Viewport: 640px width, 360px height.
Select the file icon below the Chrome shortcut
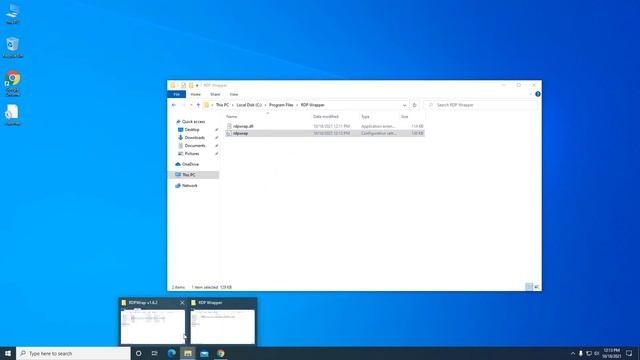click(x=13, y=115)
